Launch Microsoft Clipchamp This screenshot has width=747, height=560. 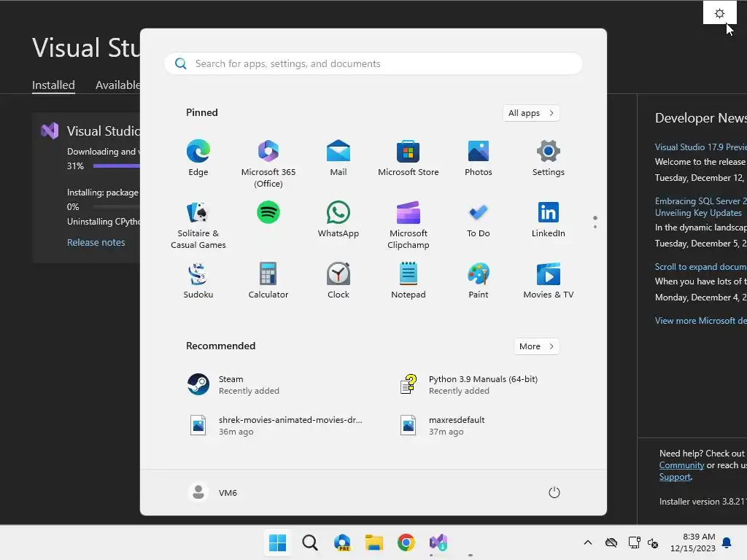409,225
